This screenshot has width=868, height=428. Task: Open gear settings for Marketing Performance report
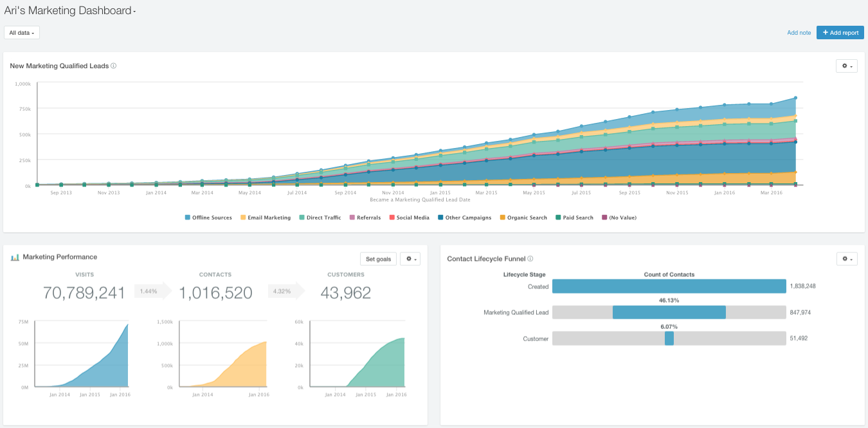pyautogui.click(x=410, y=259)
